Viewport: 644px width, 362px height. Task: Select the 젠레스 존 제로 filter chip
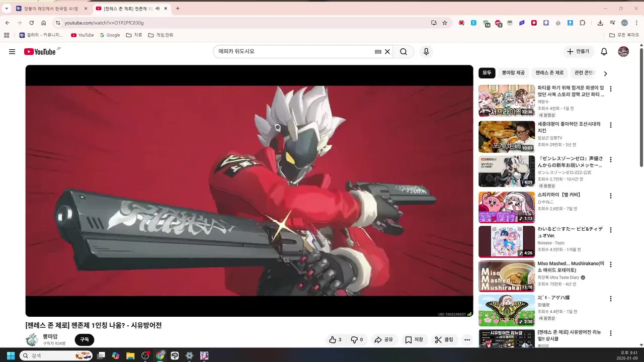pos(549,73)
